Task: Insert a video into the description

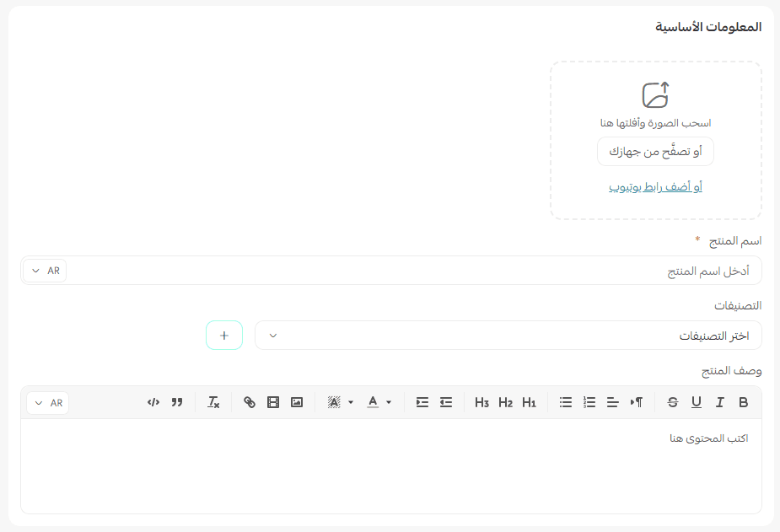Action: coord(272,403)
